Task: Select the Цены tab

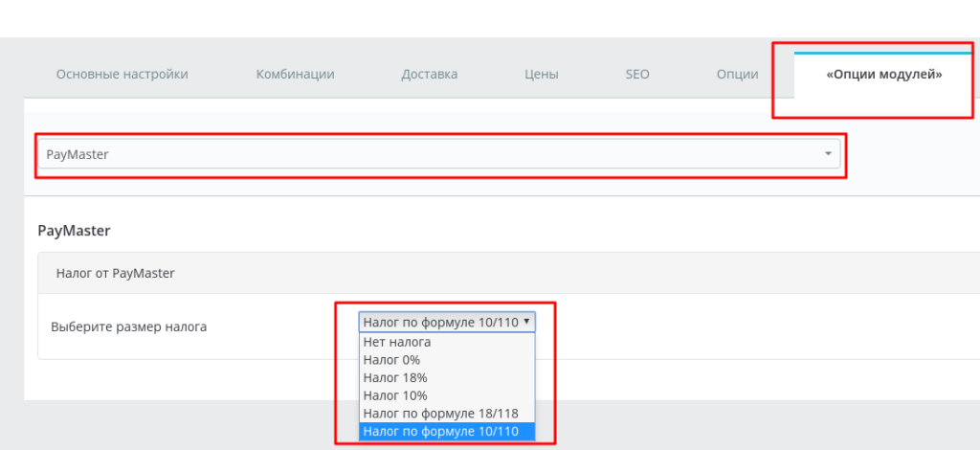Action: 542,75
